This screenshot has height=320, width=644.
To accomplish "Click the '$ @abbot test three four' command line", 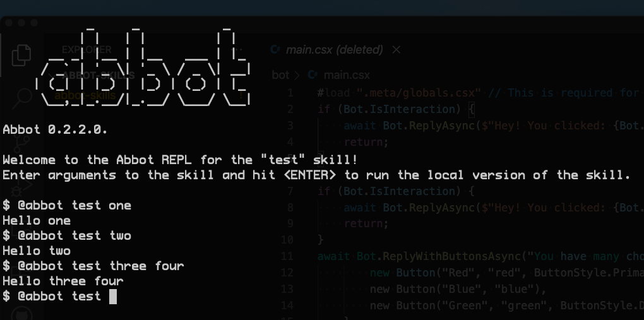I will pyautogui.click(x=93, y=266).
